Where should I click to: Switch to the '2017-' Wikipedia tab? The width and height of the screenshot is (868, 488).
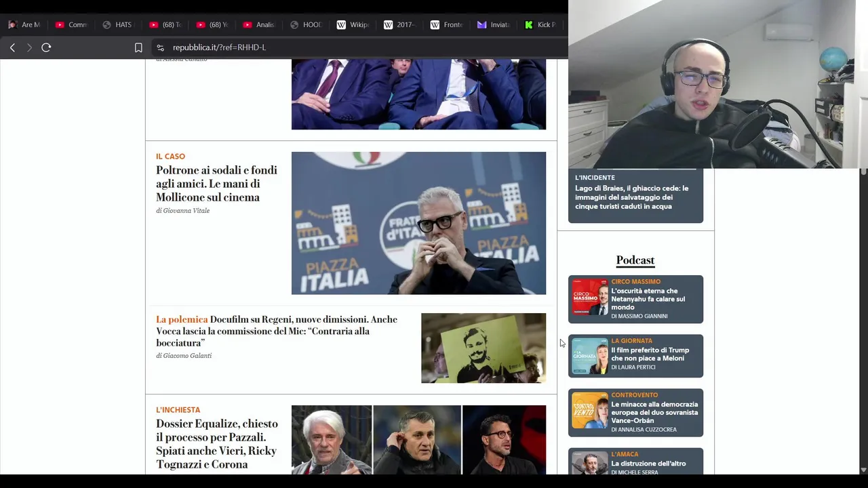click(399, 24)
